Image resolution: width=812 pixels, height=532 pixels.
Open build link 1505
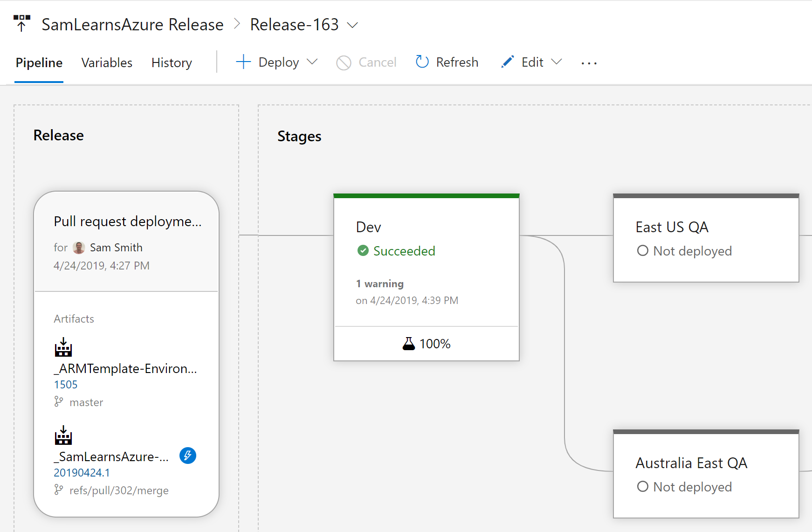[x=66, y=385]
